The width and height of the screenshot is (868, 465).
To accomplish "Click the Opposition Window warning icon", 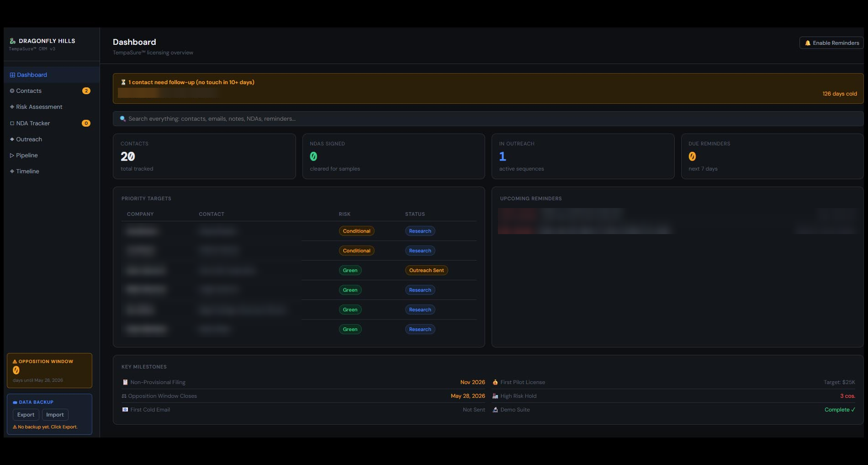I will [15, 362].
